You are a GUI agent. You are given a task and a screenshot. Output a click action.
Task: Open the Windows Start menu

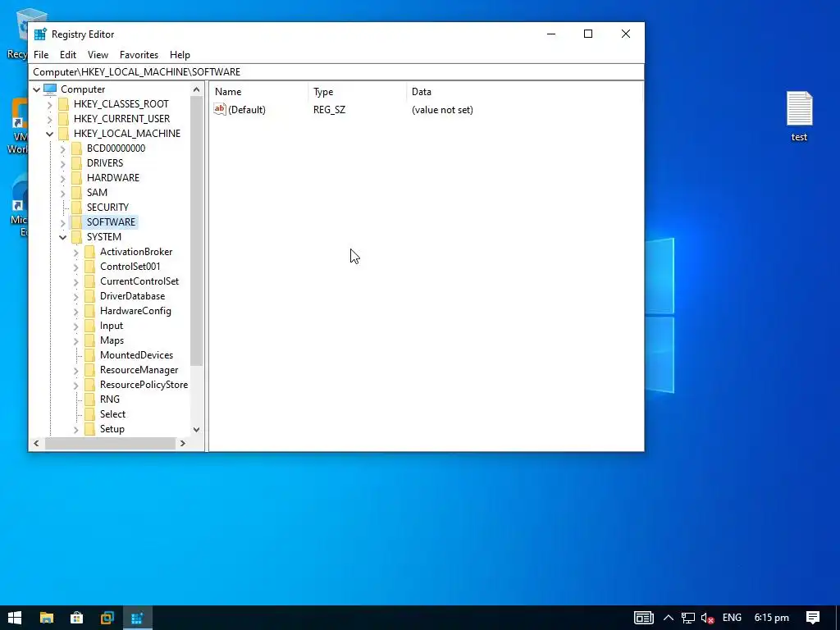pos(15,618)
